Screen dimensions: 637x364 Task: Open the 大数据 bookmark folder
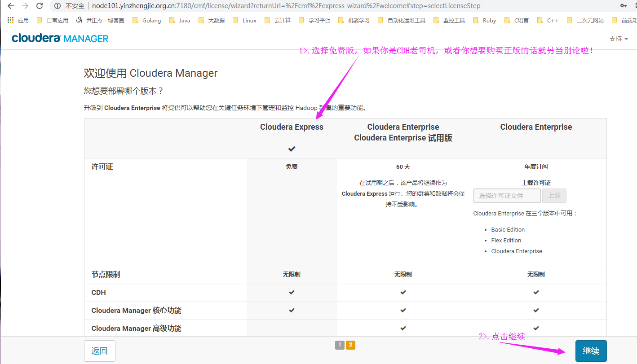point(212,20)
